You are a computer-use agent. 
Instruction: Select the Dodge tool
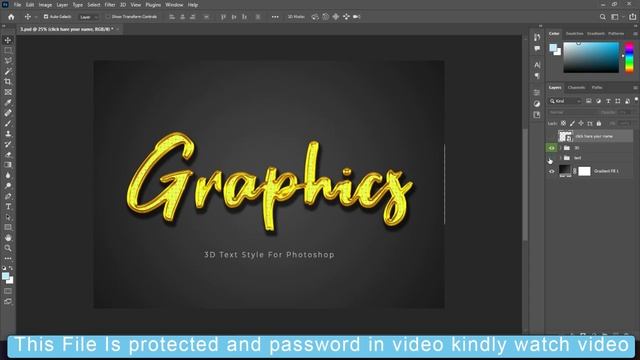(x=8, y=186)
